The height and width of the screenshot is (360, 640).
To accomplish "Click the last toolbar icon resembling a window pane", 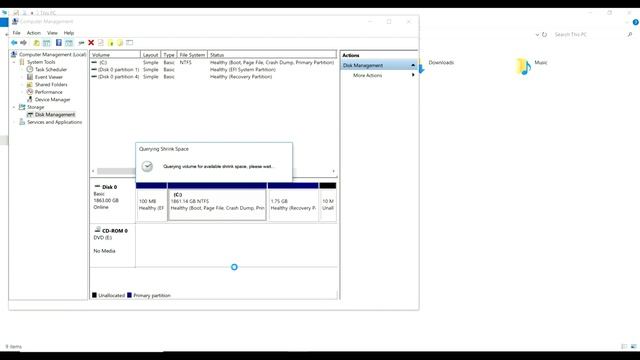I will click(130, 42).
